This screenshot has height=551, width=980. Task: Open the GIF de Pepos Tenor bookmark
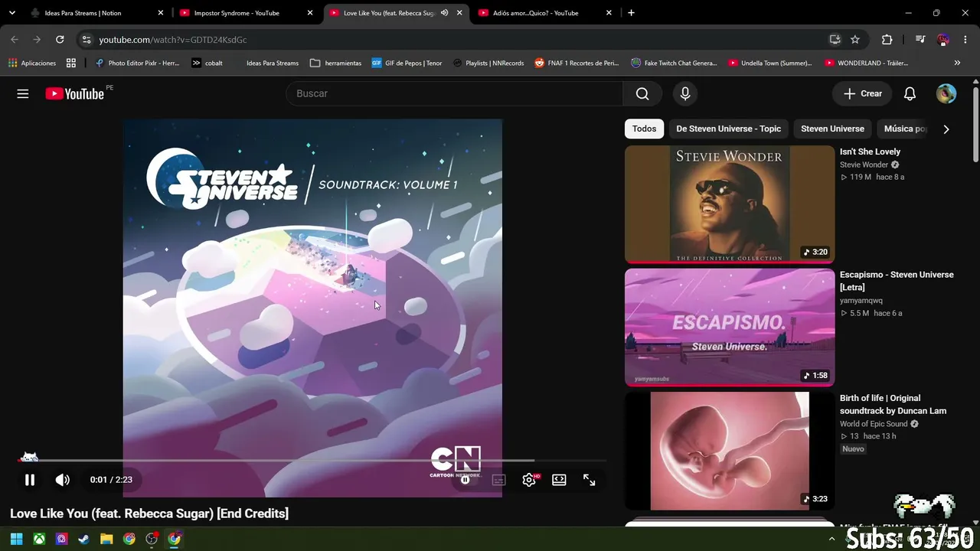(x=407, y=63)
